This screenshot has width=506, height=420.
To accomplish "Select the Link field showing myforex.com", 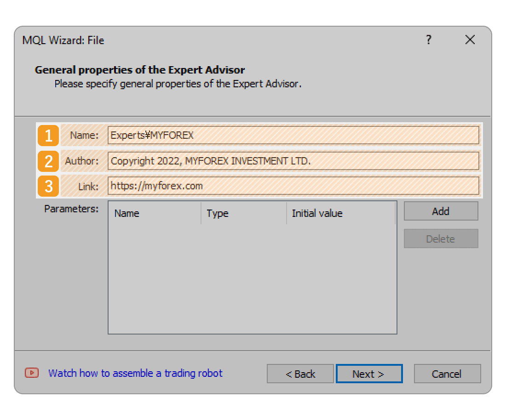I will click(x=293, y=186).
